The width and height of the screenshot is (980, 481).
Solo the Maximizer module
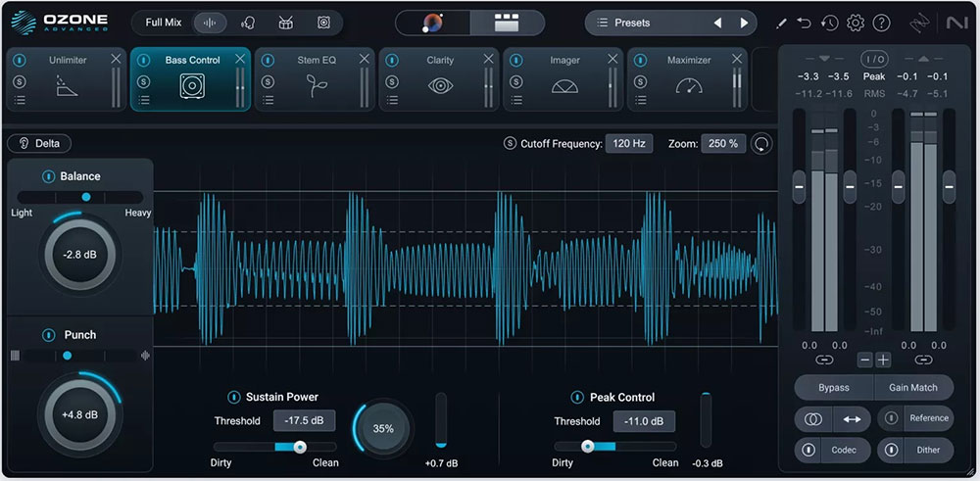point(640,82)
